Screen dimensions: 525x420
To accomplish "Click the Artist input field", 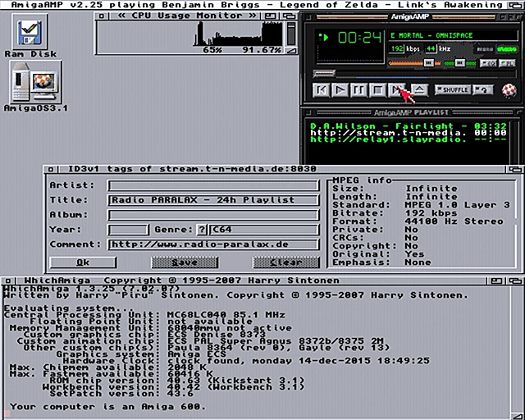I will coord(213,185).
